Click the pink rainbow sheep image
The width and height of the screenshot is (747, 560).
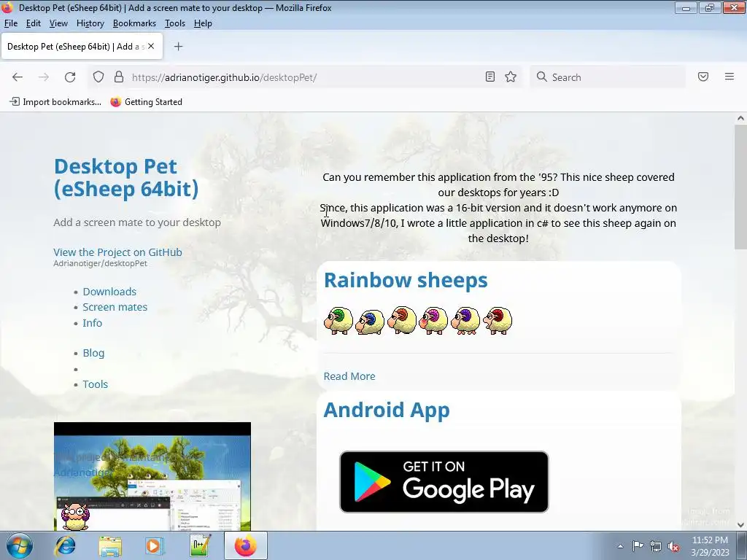point(433,321)
